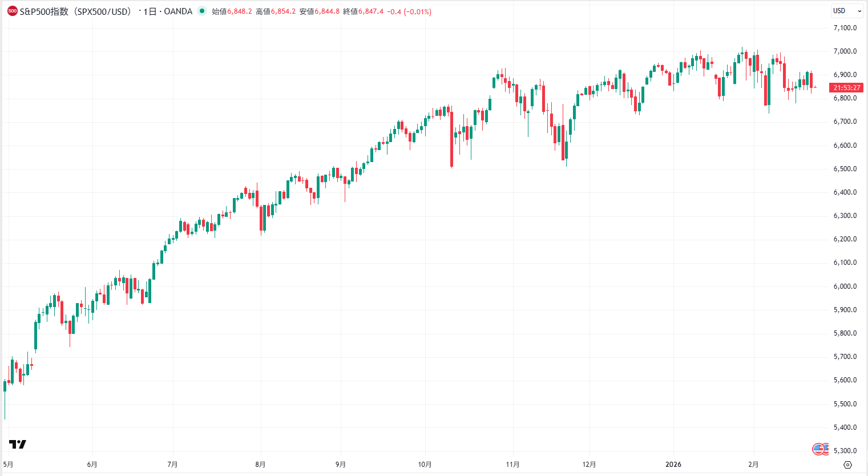868x476 pixels.
Task: Click the 21:53:27 countdown price label
Action: (x=846, y=87)
